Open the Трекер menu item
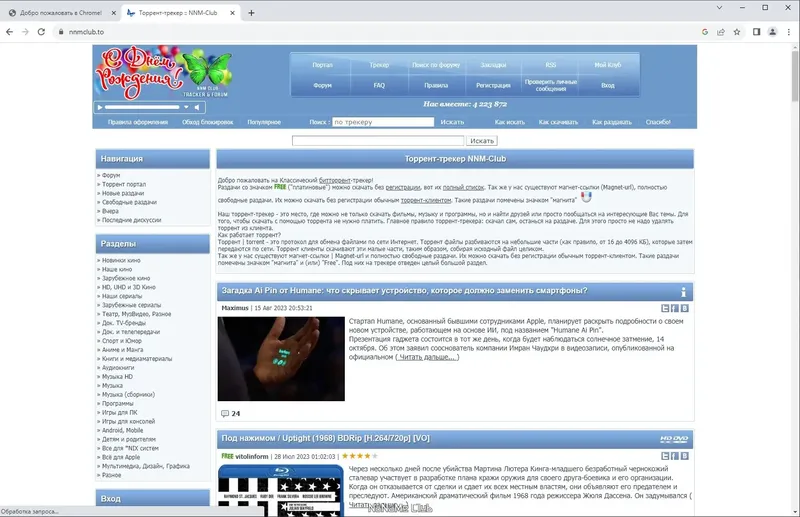 point(379,65)
